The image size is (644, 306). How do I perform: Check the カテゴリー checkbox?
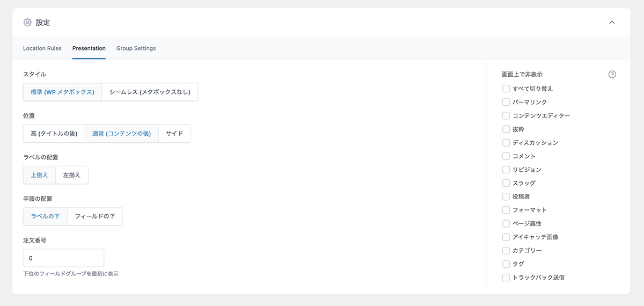[506, 251]
